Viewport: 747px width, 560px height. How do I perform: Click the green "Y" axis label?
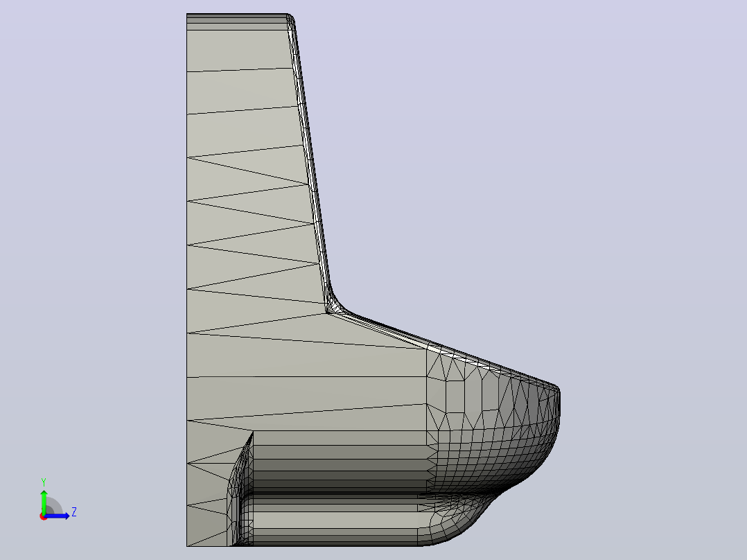tap(44, 482)
